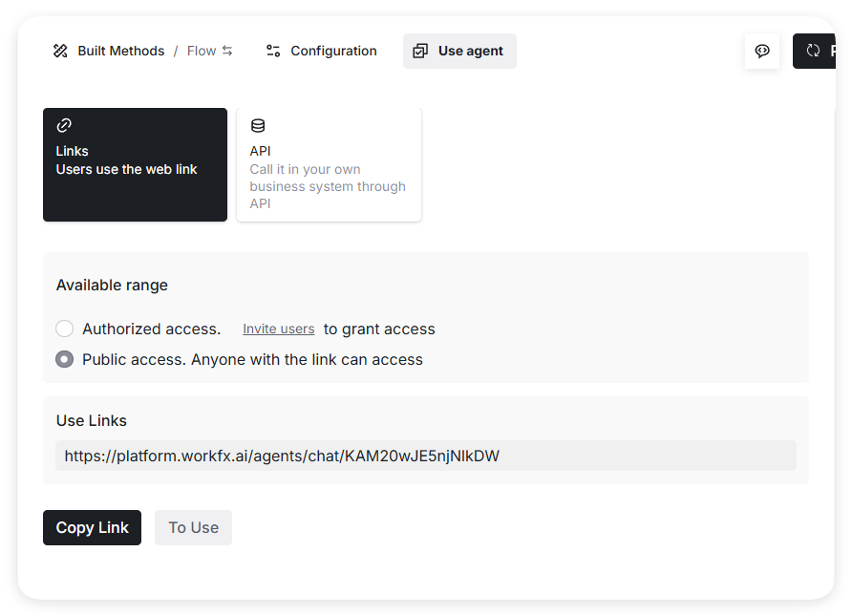Click the swap arrows icon beside Flow
This screenshot has height=616, width=852.
(227, 51)
